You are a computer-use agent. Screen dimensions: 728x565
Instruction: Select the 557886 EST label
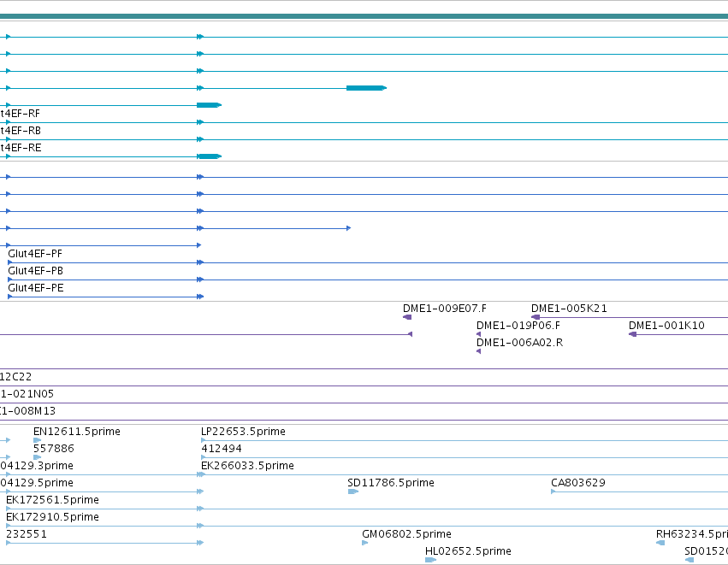(x=53, y=449)
